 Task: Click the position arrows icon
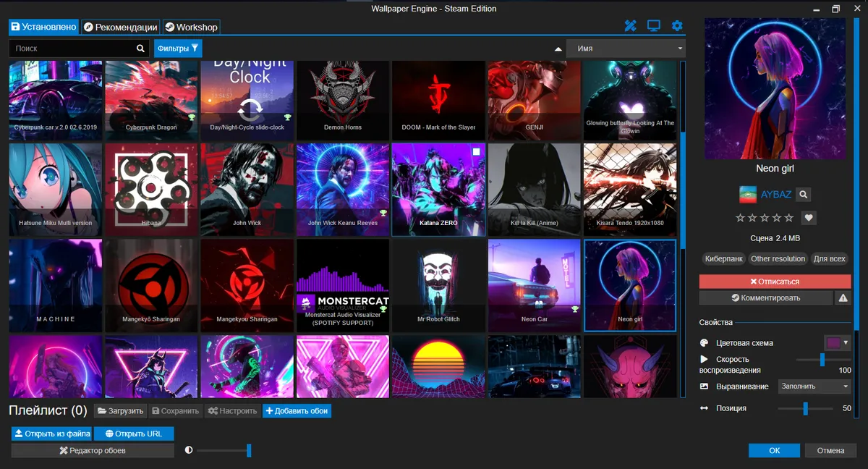(705, 408)
